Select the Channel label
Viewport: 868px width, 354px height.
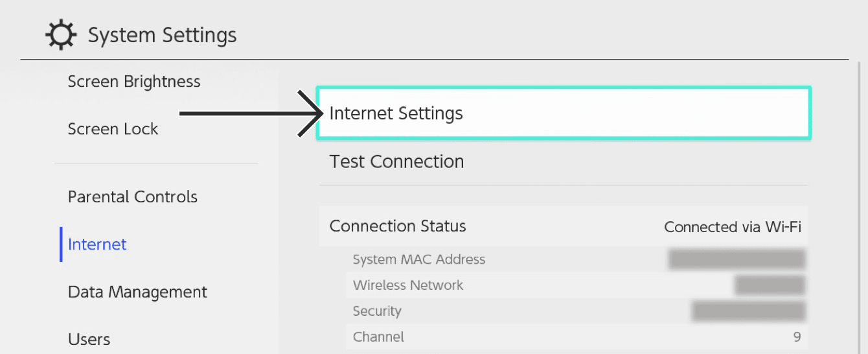point(378,337)
